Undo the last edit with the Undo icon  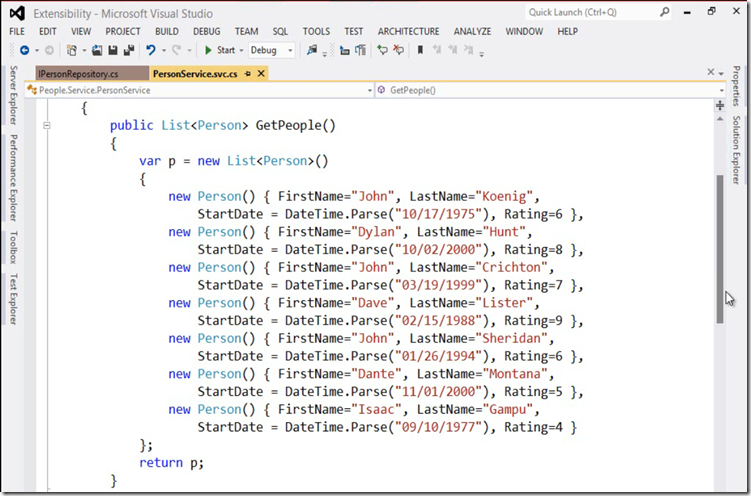pyautogui.click(x=151, y=50)
